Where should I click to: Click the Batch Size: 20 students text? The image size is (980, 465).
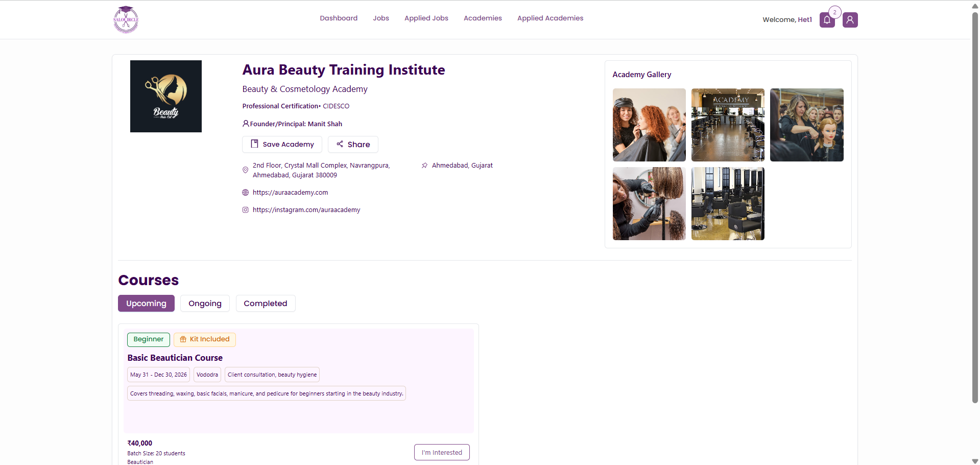tap(156, 453)
